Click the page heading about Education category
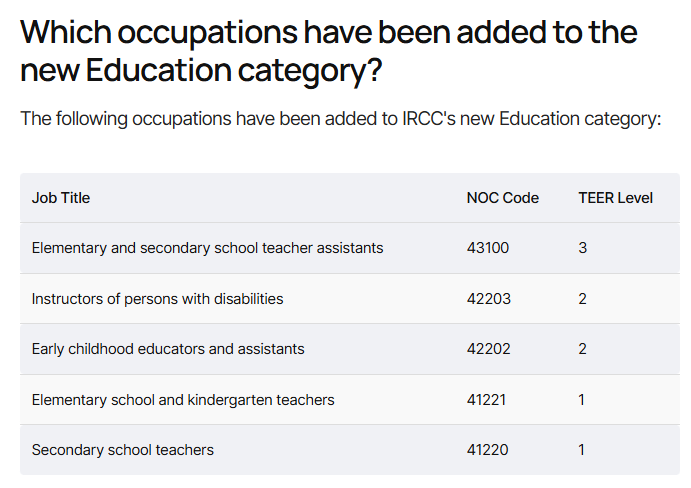Viewport: 691px width, 488px height. (x=328, y=51)
